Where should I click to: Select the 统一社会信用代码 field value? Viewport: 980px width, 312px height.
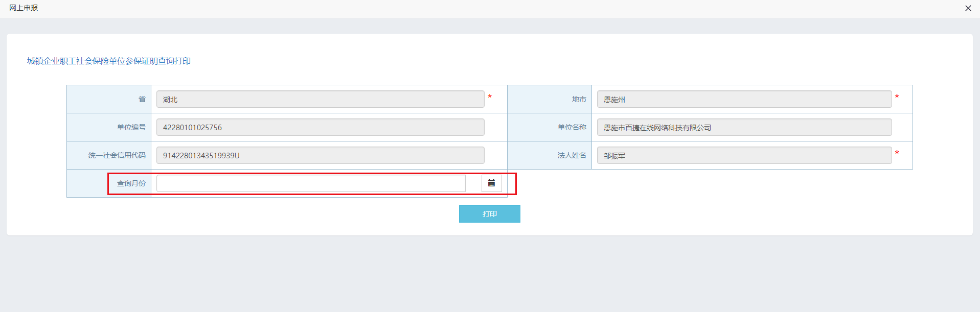(320, 156)
